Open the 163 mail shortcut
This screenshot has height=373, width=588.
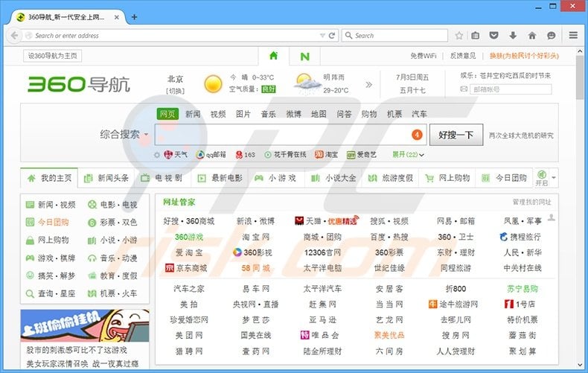[x=246, y=155]
